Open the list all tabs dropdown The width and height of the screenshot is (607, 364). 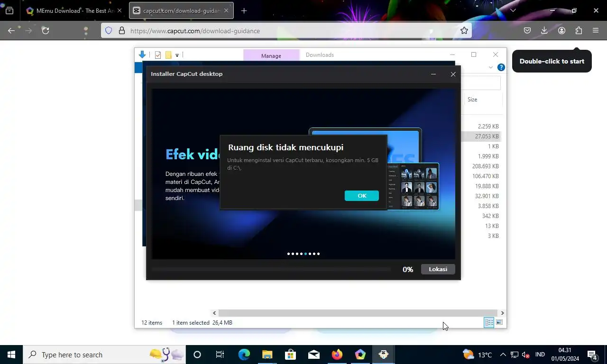pos(513,10)
